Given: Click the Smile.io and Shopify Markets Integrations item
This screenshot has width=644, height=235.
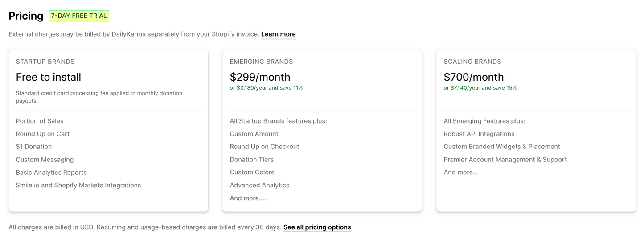Looking at the screenshot, I should [x=78, y=185].
